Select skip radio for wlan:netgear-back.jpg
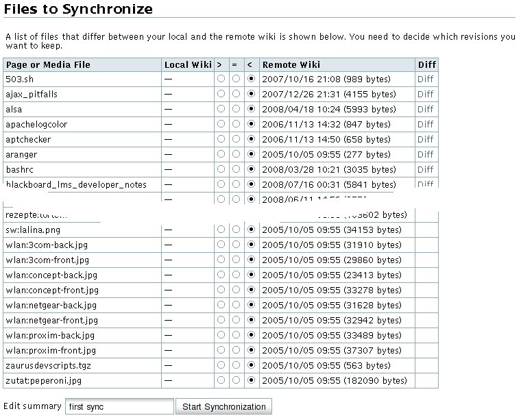521x420 pixels. point(236,305)
